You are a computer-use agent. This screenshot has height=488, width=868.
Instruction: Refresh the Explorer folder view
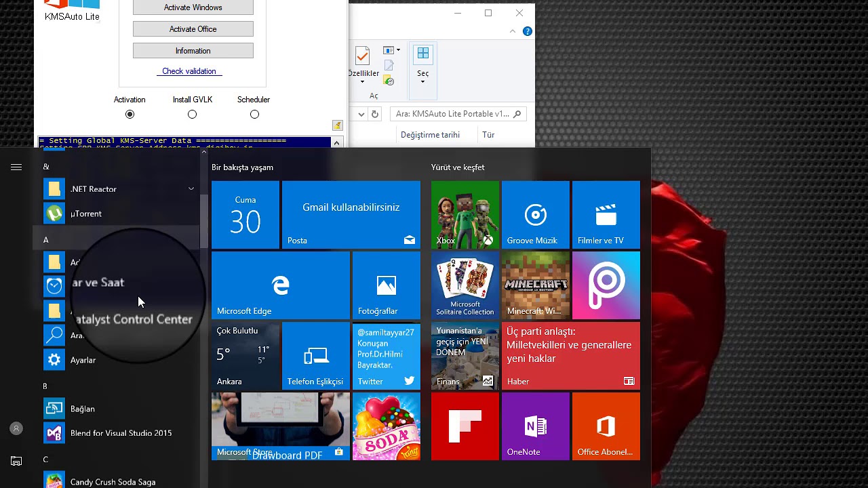click(375, 114)
